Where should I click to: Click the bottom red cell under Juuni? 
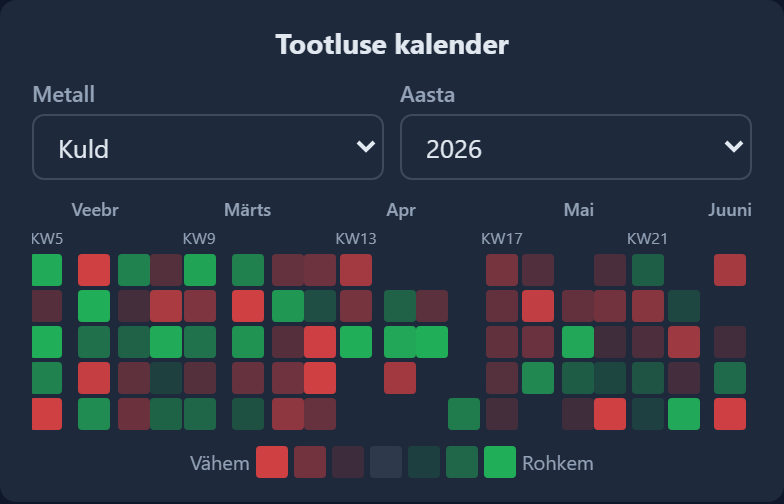[730, 414]
